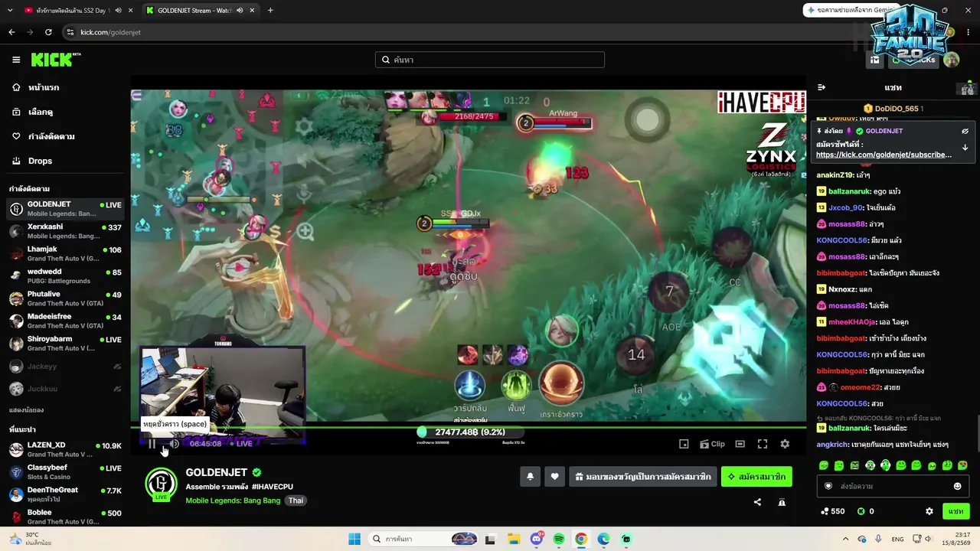Screen dimensions: 980x551
Task: Enter fullscreen mode on the video
Action: click(x=763, y=444)
